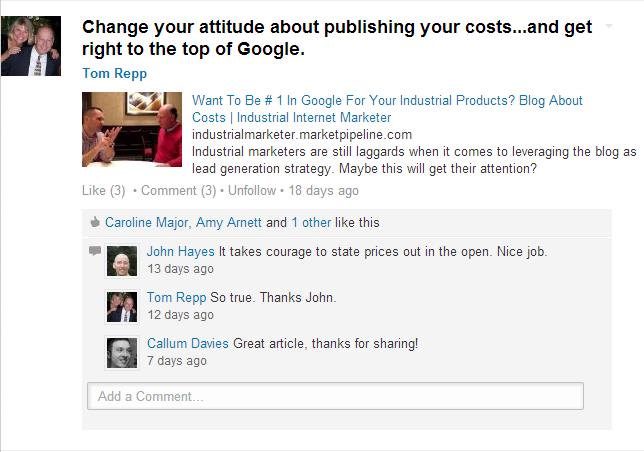The image size is (644, 452).
Task: Click the Comment (3) link
Action: tap(178, 190)
